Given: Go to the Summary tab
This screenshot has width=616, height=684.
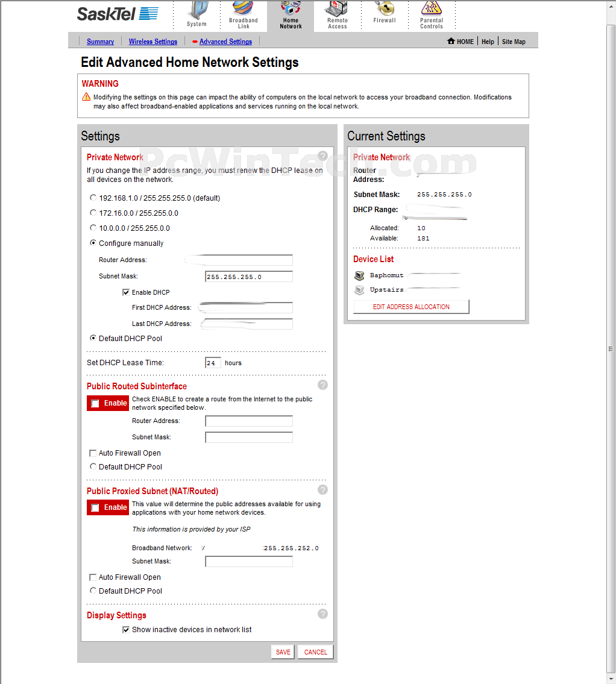Looking at the screenshot, I should tap(100, 42).
